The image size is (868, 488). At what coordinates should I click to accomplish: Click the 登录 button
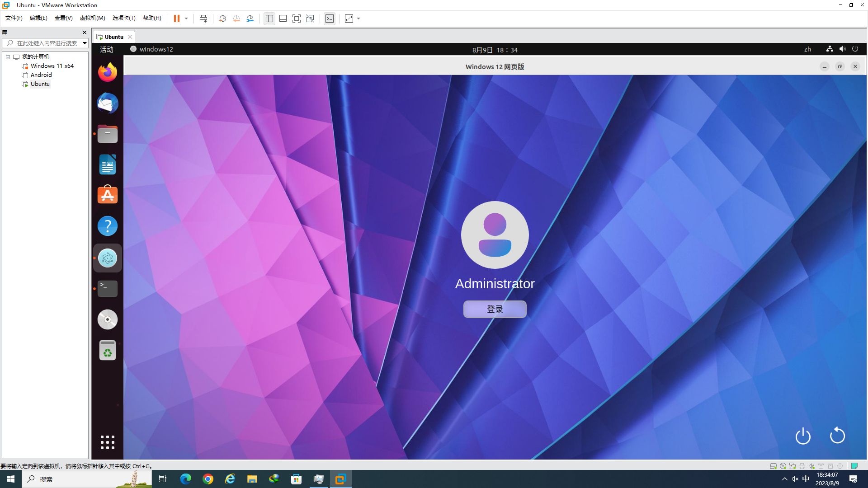click(495, 310)
